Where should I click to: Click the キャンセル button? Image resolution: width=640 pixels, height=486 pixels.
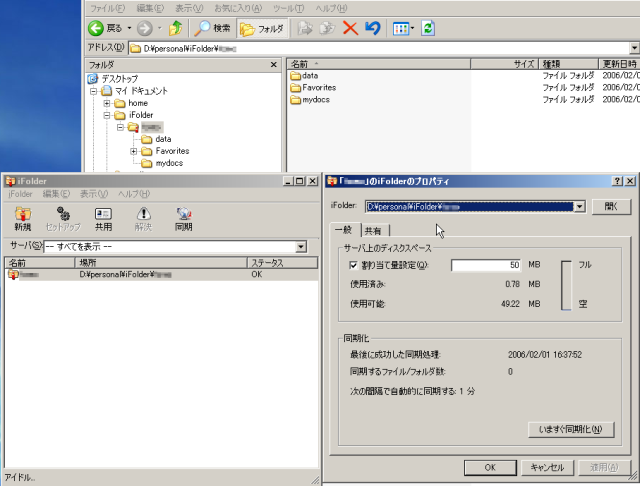[x=548, y=467]
